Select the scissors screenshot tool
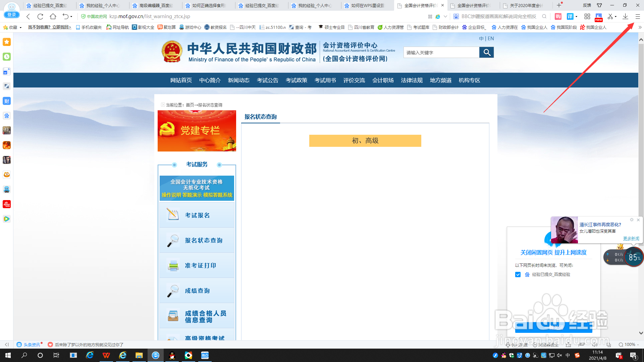Viewport: 644px width, 362px height. 610,16
